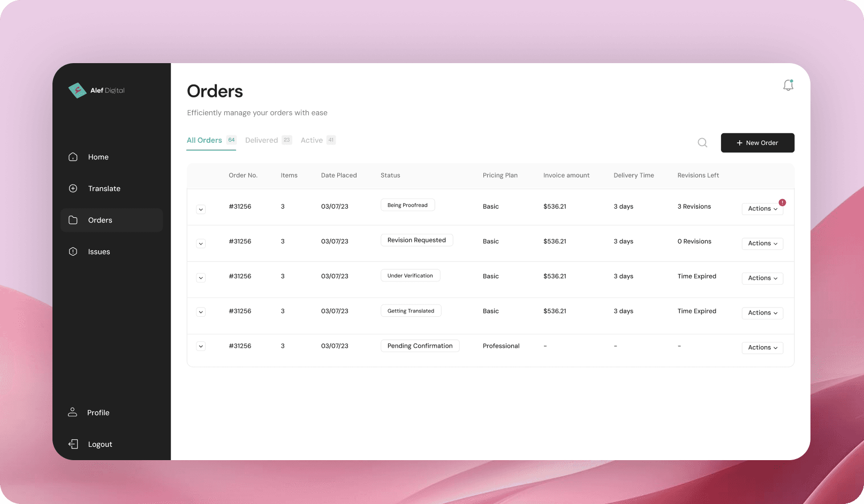Click the Revisions Left column header

click(698, 175)
